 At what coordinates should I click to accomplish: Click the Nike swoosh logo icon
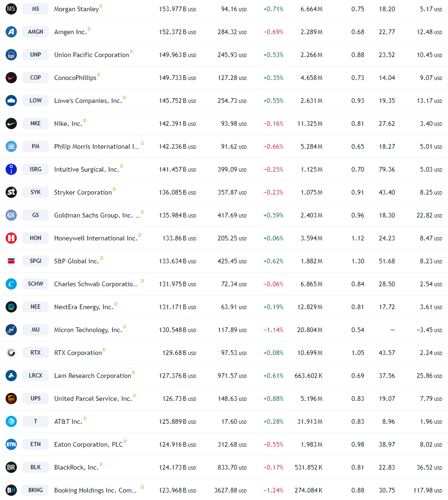point(11,124)
